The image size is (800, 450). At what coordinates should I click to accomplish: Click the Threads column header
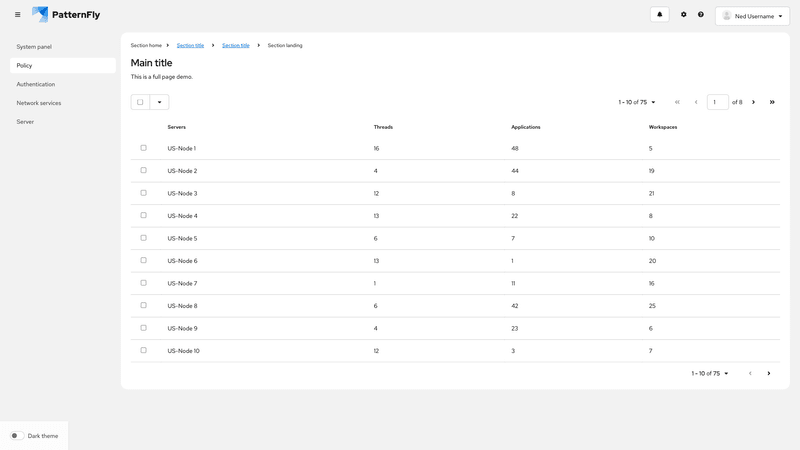[x=383, y=127]
